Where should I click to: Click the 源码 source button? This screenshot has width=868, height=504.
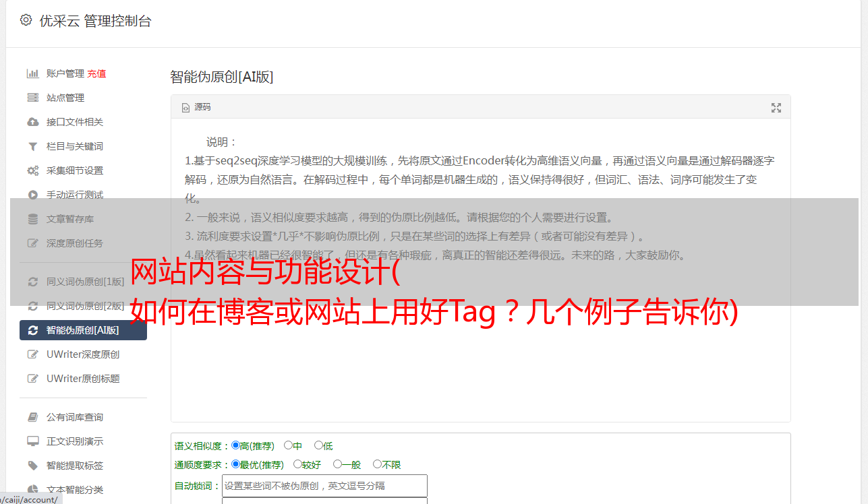[x=196, y=107]
